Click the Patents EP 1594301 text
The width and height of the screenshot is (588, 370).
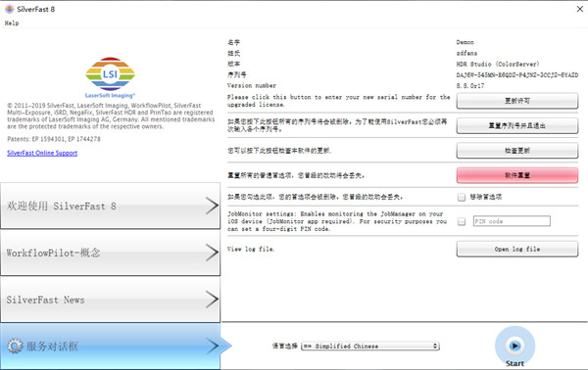(54, 139)
